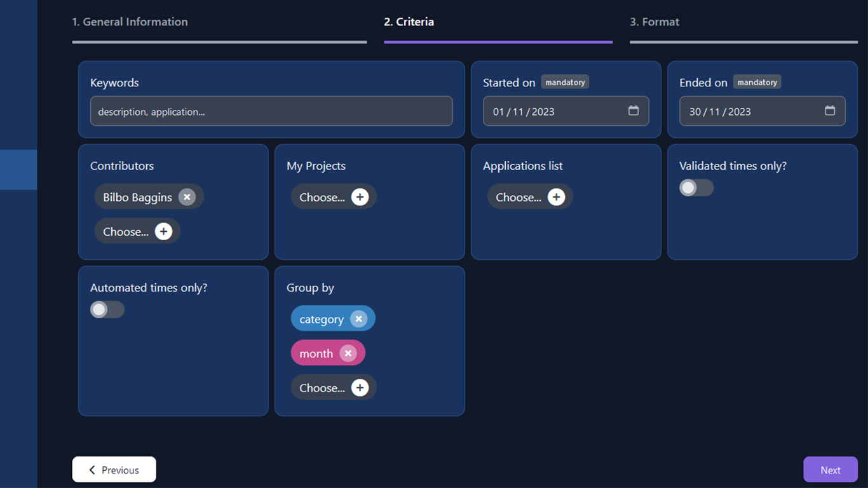Click the Next button
Image resolution: width=868 pixels, height=488 pixels.
(x=830, y=470)
